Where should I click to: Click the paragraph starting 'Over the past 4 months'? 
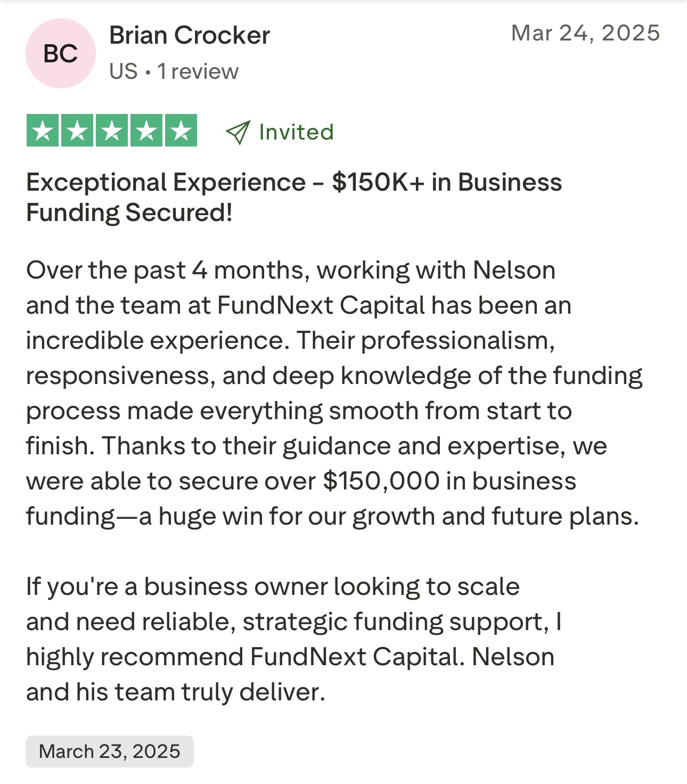pos(334,393)
